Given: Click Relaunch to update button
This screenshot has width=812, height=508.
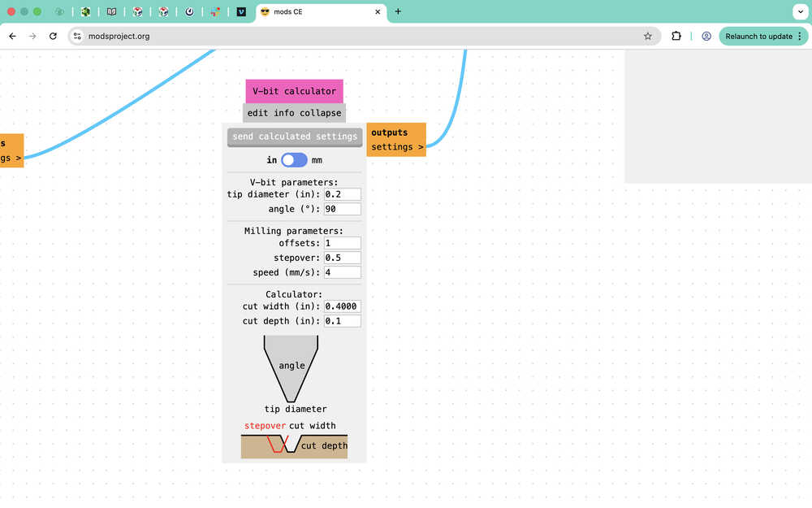Looking at the screenshot, I should point(758,37).
